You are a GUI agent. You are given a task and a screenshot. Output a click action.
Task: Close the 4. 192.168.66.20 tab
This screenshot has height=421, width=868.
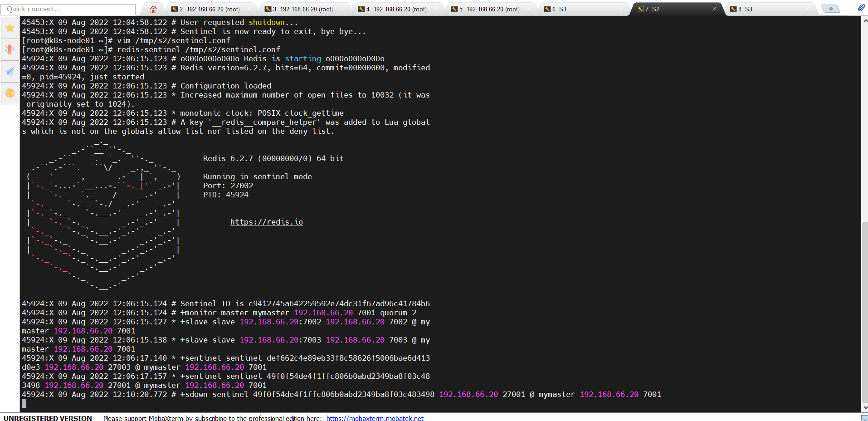coord(435,9)
